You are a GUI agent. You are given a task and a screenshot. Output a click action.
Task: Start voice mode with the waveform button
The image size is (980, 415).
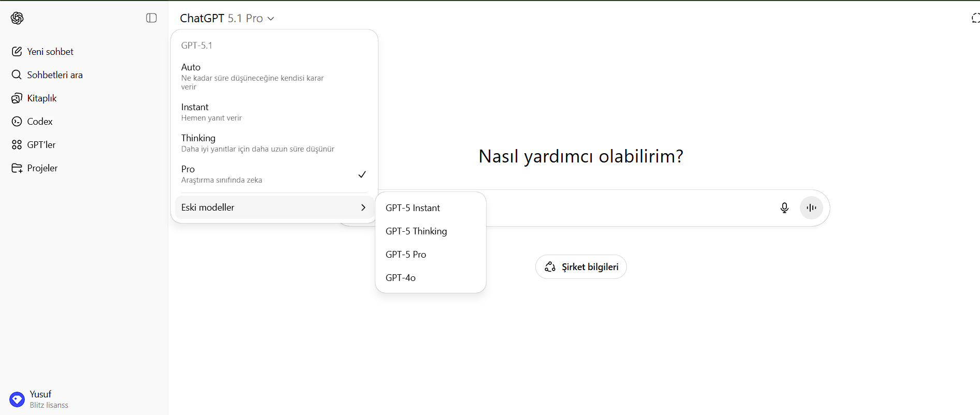point(811,208)
